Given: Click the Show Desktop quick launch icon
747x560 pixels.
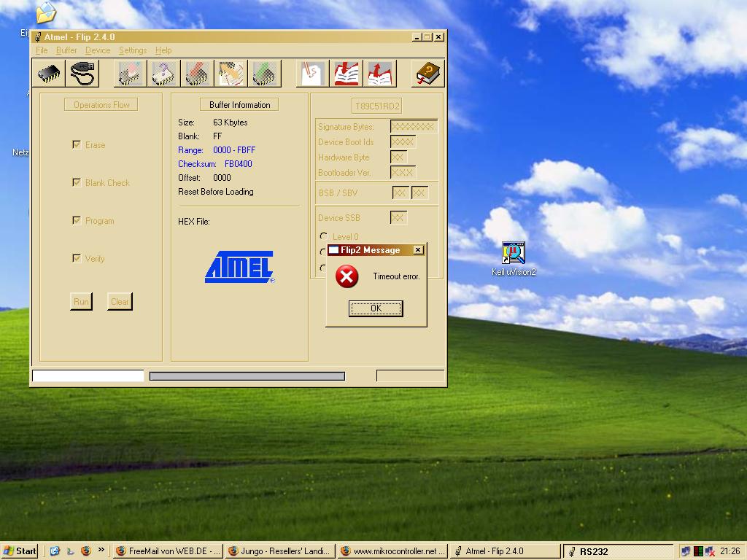Looking at the screenshot, I should pyautogui.click(x=55, y=551).
